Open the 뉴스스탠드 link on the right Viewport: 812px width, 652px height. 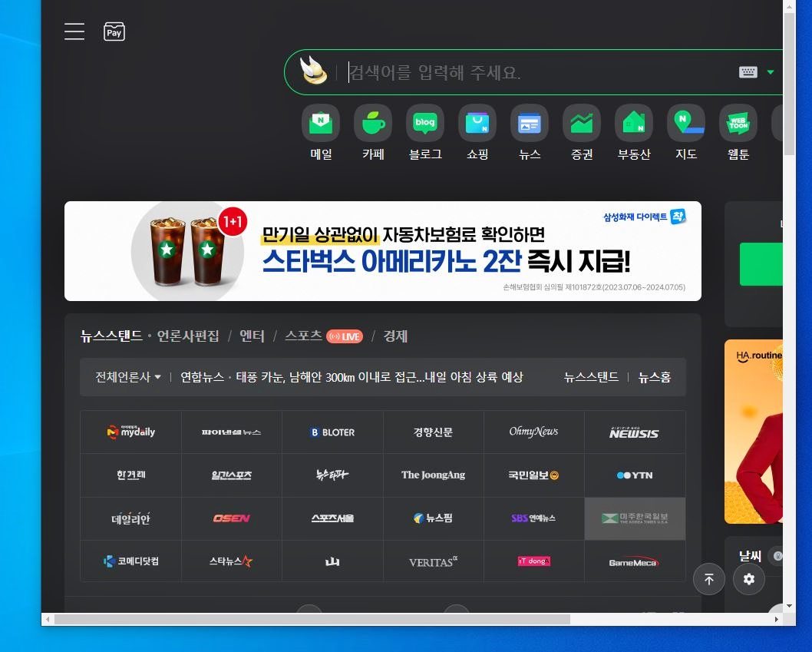click(591, 377)
